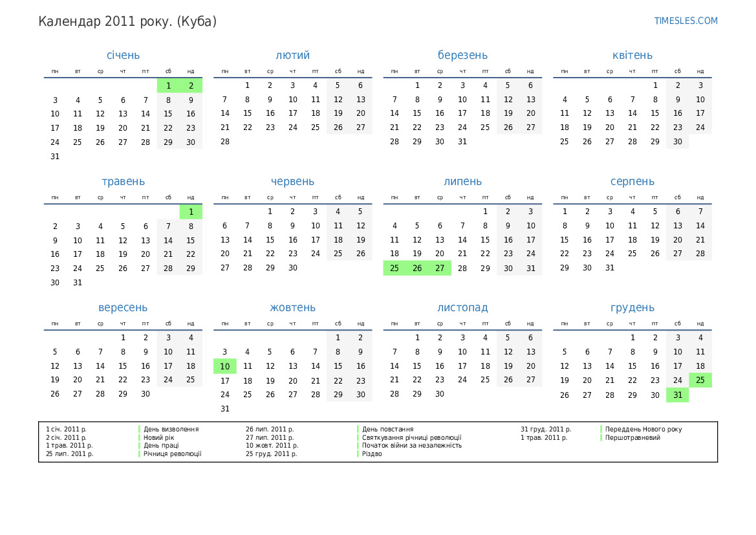Click highlighted date 25 in грудень
This screenshot has height=535, width=756.
tap(700, 380)
